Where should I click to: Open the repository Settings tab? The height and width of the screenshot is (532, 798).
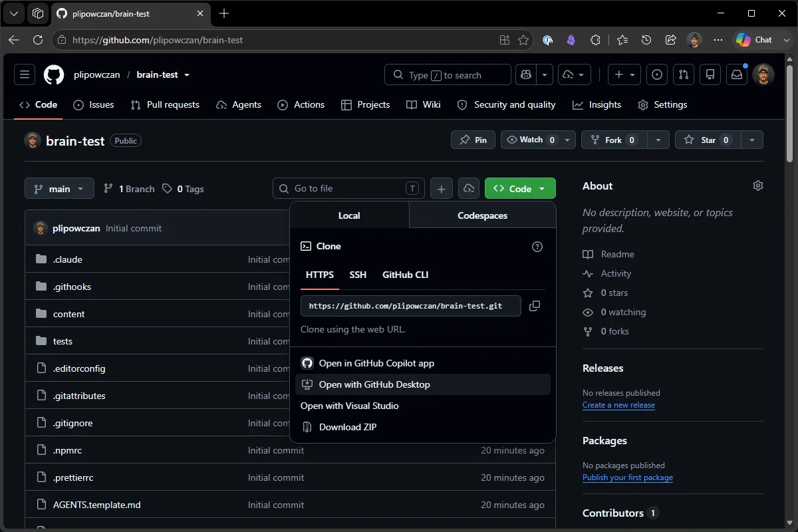(x=662, y=104)
